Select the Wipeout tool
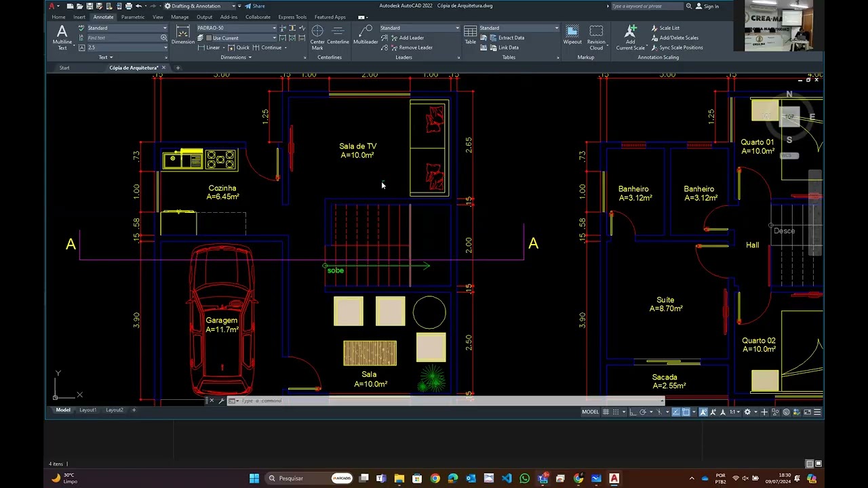Image resolution: width=868 pixels, height=488 pixels. pos(572,35)
